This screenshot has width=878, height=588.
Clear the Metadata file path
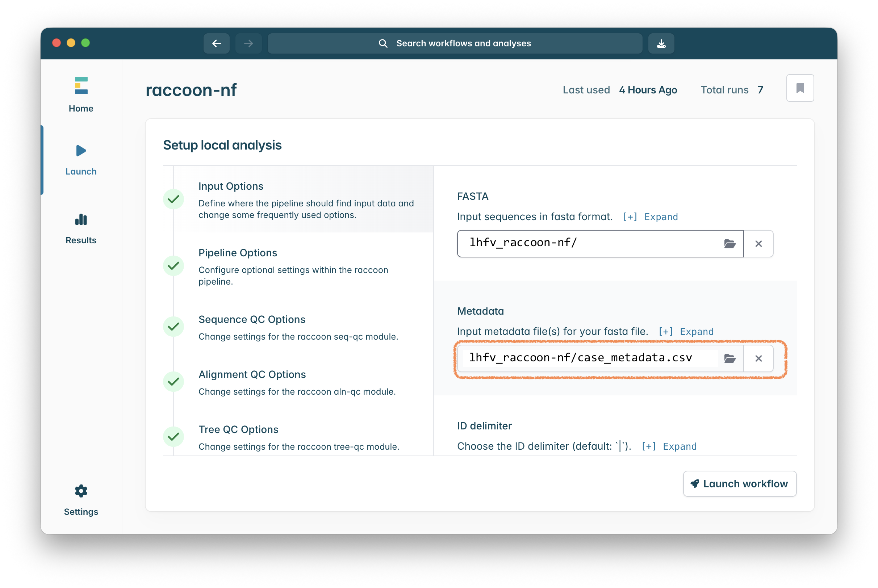pyautogui.click(x=758, y=358)
